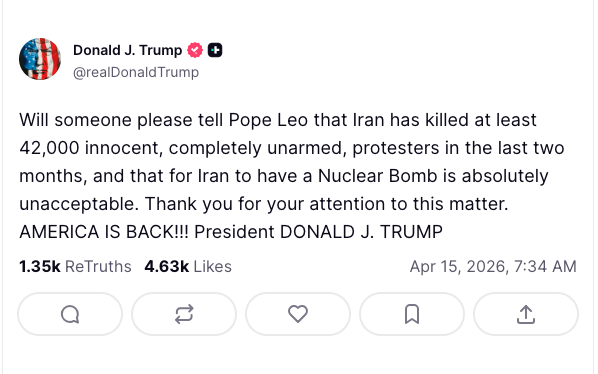View the 4.63k Likes list
Screen dimensions: 598x374
click(188, 266)
